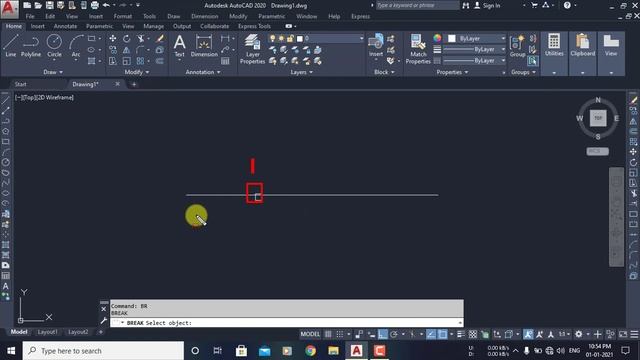Click the white ByLayer color swatch
This screenshot has width=640, height=360.
pos(451,38)
